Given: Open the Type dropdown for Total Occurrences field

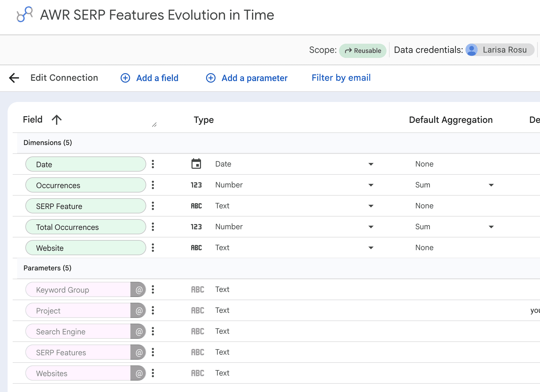Looking at the screenshot, I should 371,227.
